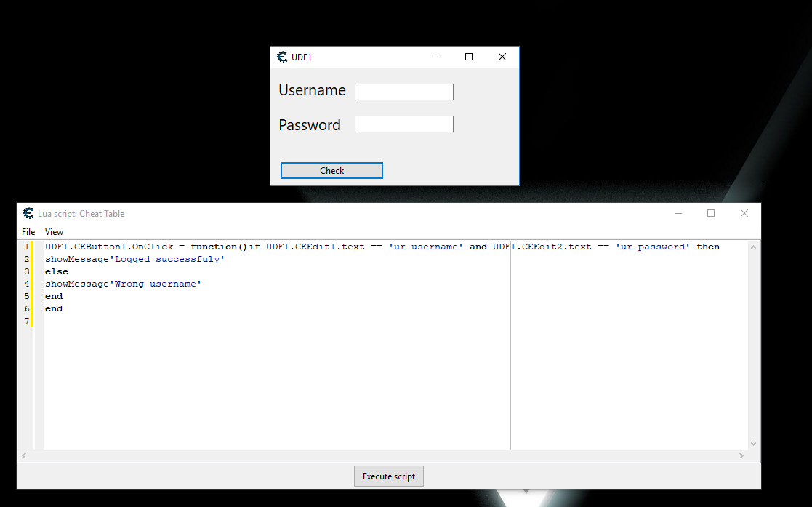Maximize the UDF1 form window

tap(469, 57)
